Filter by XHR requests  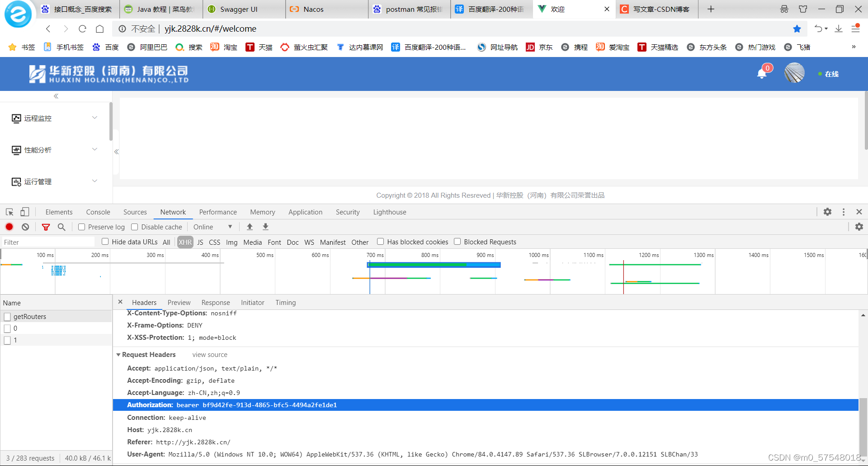point(185,242)
